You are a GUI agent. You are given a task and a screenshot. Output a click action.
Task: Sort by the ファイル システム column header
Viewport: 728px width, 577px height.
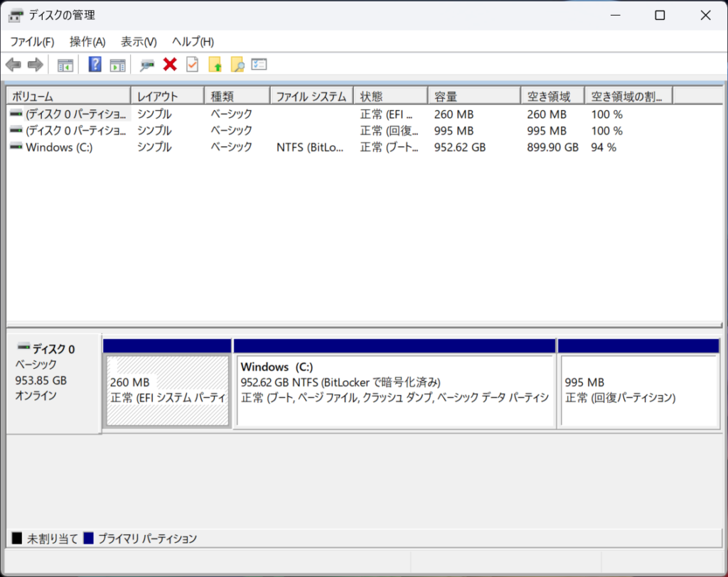311,96
